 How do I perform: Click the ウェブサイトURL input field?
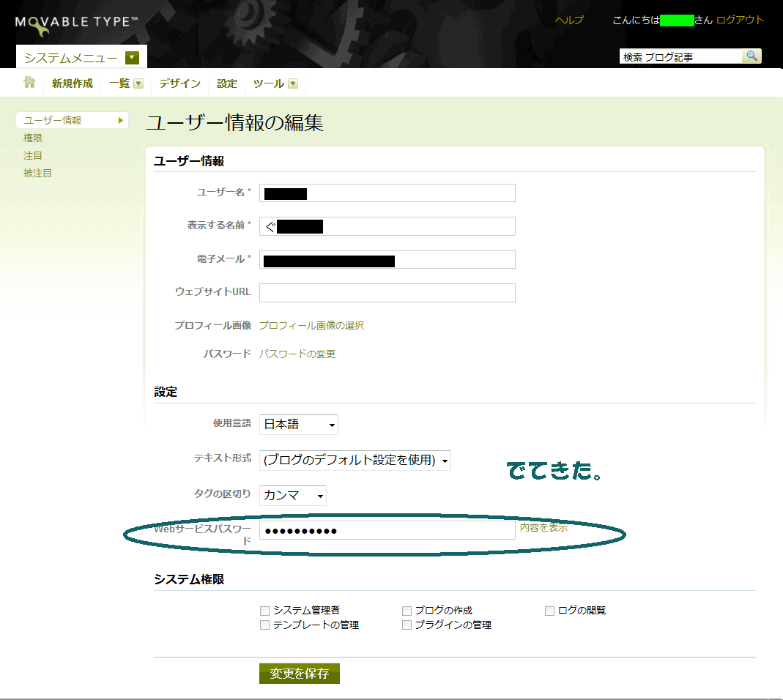tap(387, 293)
